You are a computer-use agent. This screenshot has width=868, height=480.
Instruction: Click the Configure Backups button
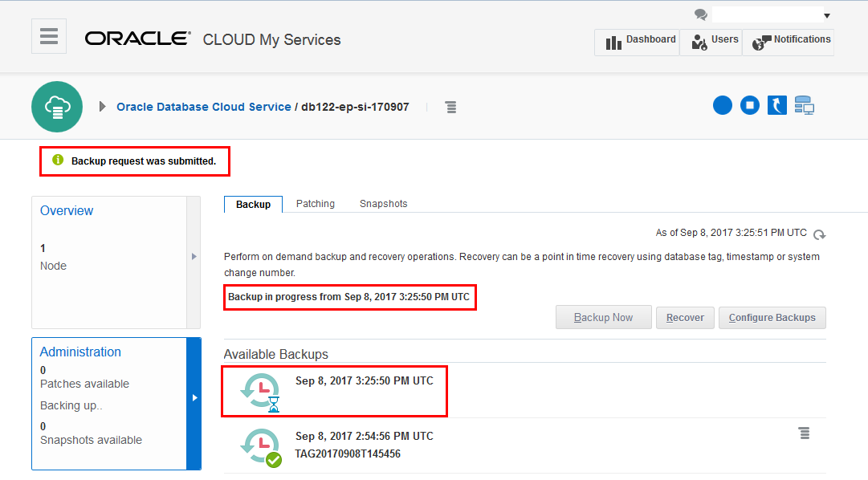pyautogui.click(x=772, y=318)
